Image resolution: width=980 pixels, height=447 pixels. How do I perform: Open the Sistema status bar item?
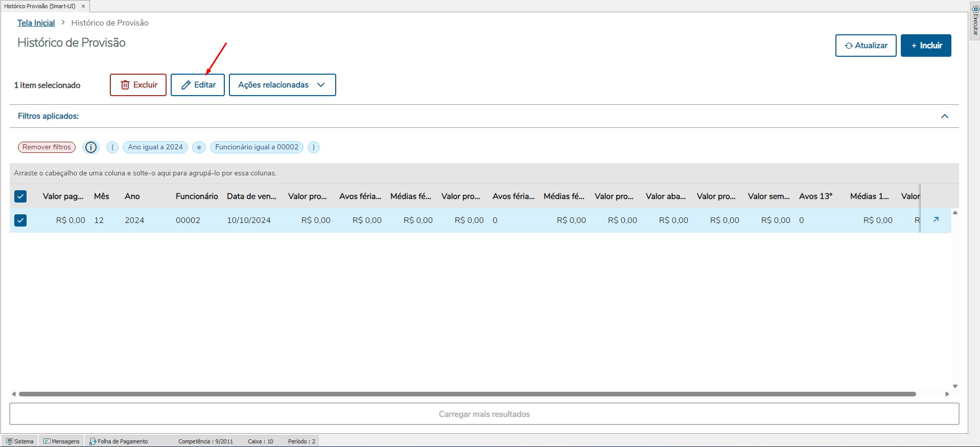(x=20, y=441)
